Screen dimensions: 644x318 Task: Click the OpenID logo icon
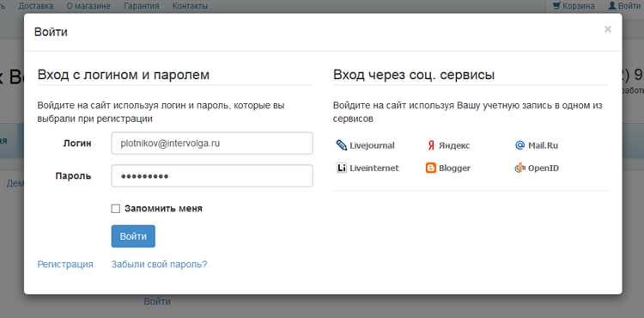click(x=520, y=168)
